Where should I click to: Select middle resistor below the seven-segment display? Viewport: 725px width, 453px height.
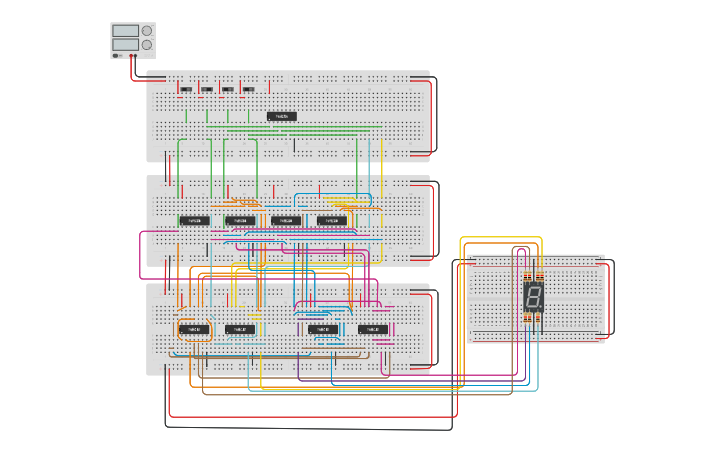529,318
